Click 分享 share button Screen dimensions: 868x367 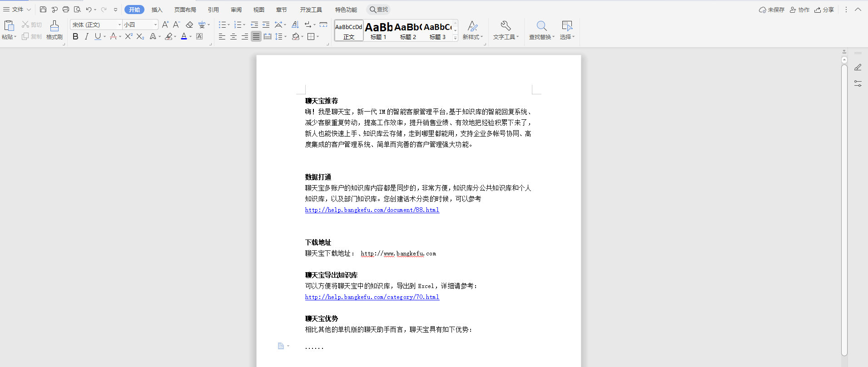(824, 10)
